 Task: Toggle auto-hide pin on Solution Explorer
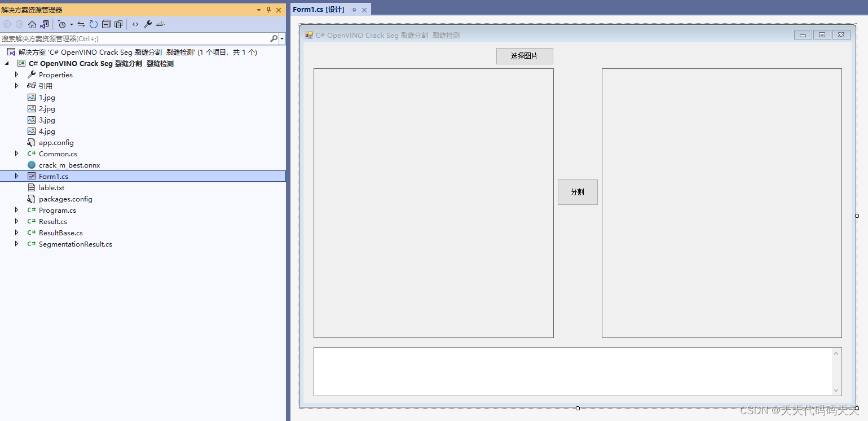pos(268,10)
